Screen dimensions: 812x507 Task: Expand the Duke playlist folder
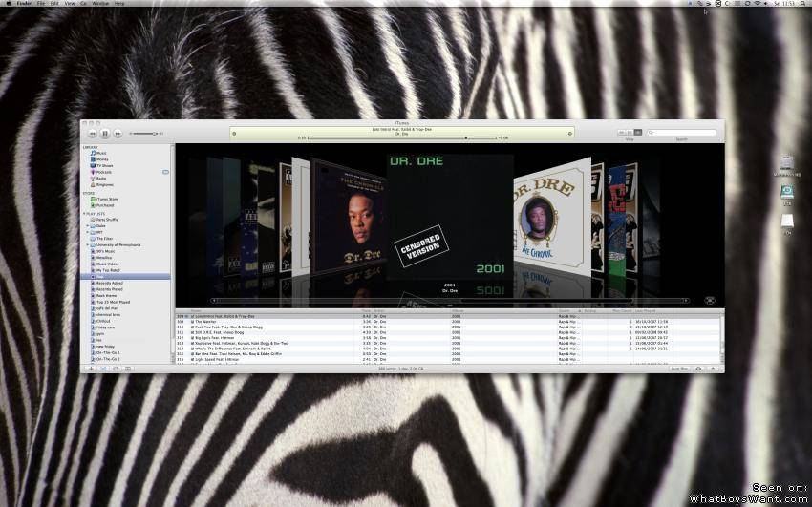click(86, 226)
